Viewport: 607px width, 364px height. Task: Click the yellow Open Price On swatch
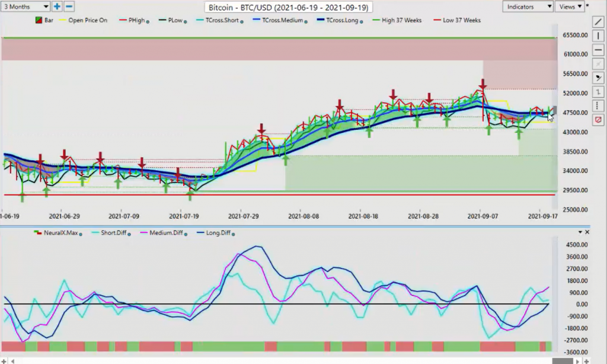coord(63,20)
